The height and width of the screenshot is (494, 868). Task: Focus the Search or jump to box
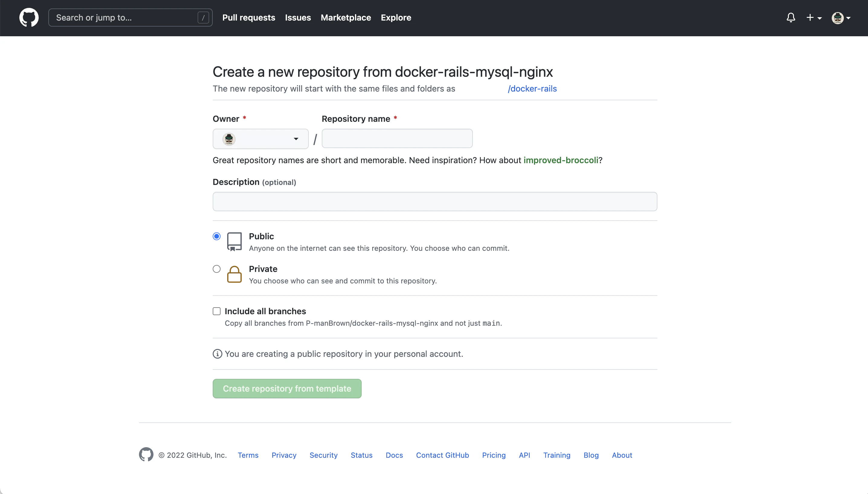[x=131, y=18]
